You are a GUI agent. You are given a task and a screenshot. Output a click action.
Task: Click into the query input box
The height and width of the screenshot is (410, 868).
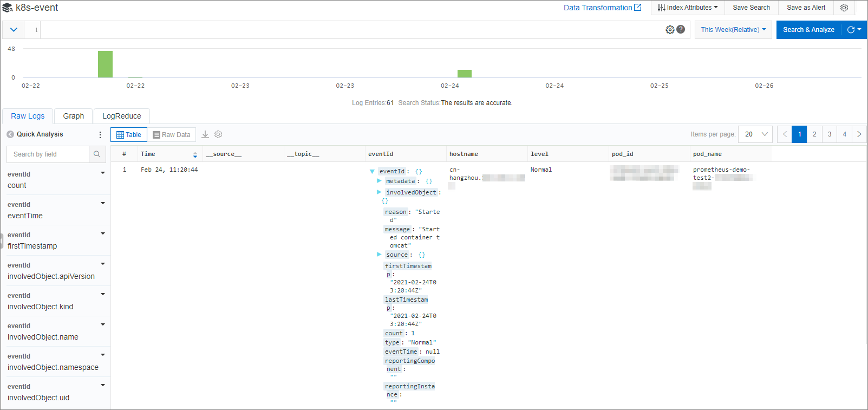click(x=352, y=30)
